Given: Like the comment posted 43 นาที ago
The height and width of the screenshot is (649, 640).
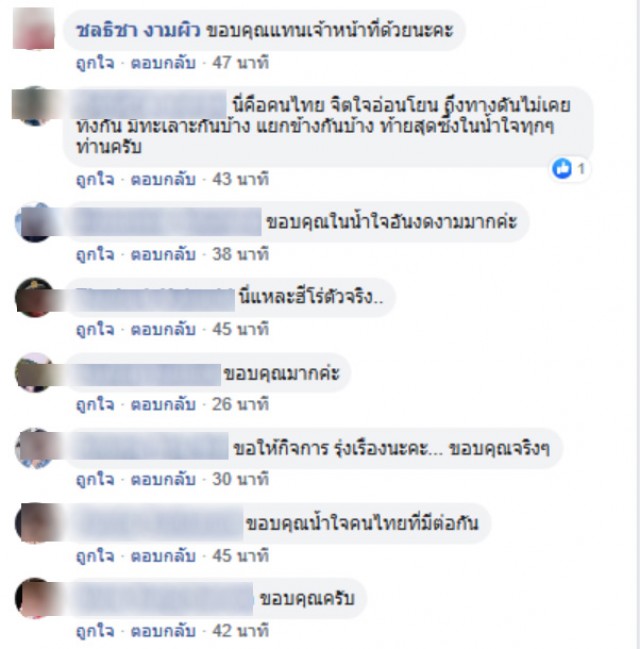Looking at the screenshot, I should pyautogui.click(x=95, y=180).
